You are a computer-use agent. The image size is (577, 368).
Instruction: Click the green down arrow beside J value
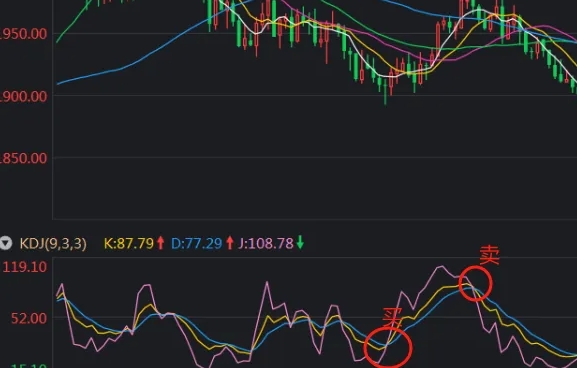[300, 243]
